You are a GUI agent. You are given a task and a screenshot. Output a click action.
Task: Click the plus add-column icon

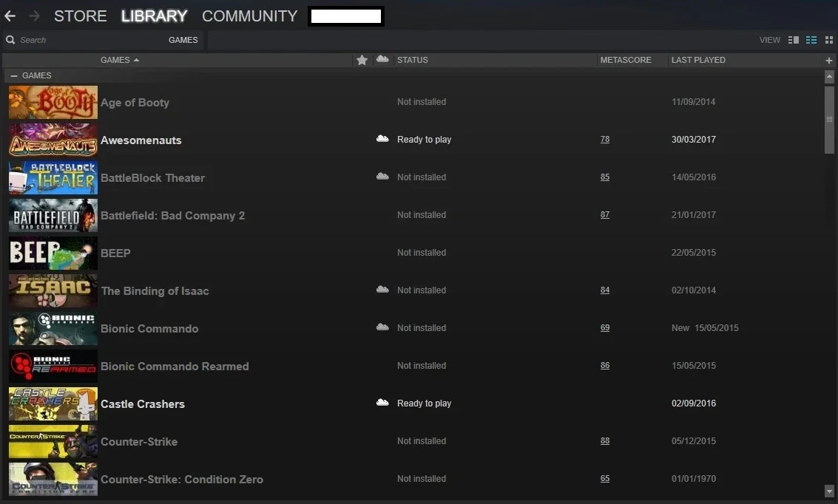coord(829,61)
